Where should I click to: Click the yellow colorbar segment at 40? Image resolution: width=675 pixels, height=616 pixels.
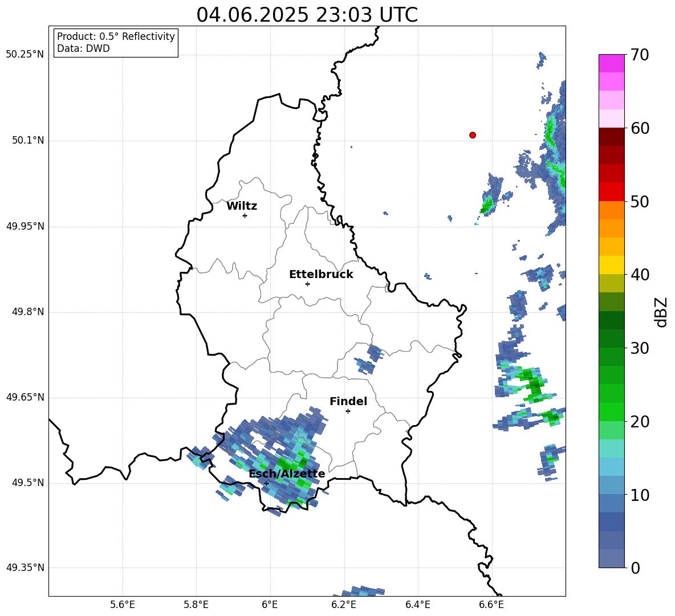[x=611, y=265]
